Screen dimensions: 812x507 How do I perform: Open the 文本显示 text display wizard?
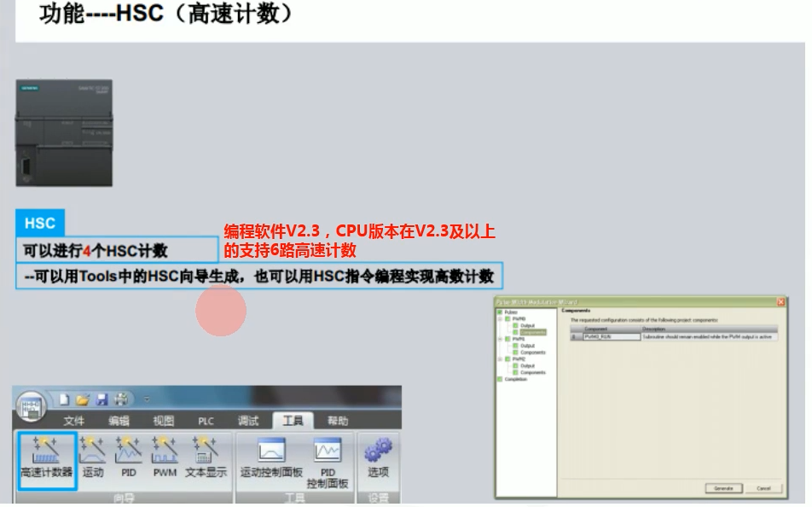206,457
